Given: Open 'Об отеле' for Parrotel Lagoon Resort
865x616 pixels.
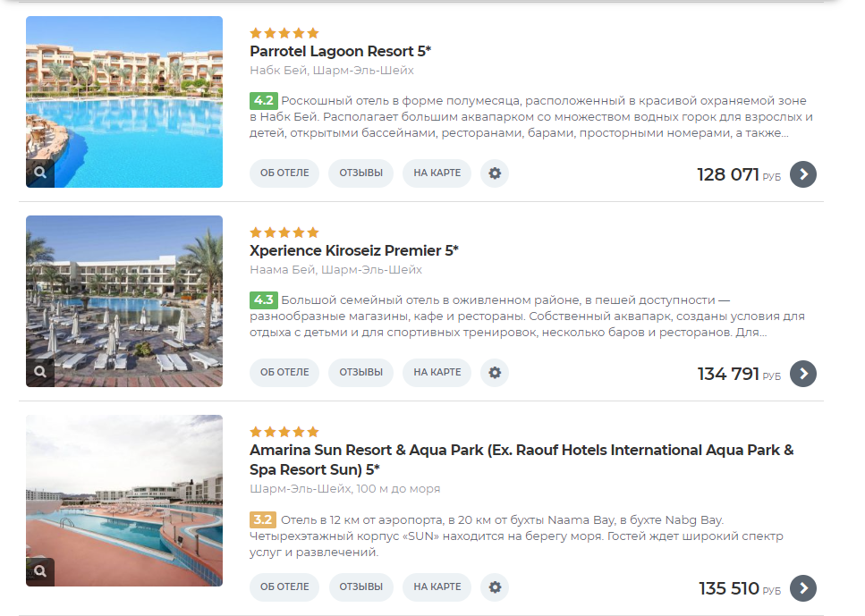Looking at the screenshot, I should point(284,173).
